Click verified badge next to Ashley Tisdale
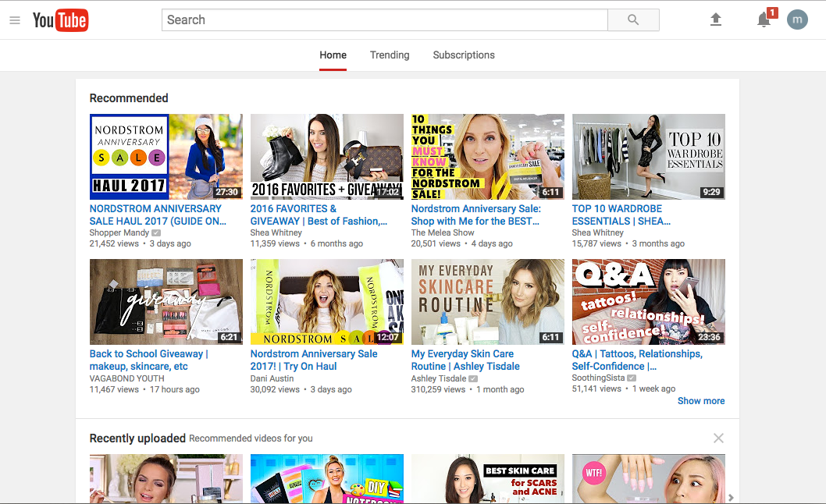Viewport: 826px width, 504px height. point(473,378)
